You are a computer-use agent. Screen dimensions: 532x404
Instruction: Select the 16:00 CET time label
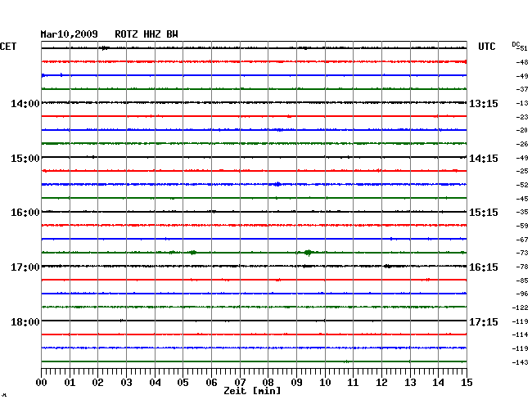(x=25, y=213)
